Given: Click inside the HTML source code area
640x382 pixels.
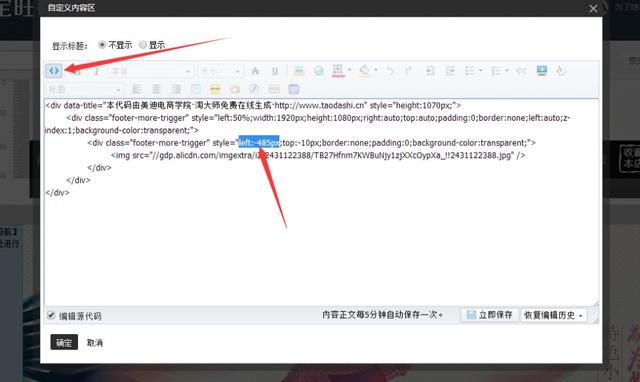Looking at the screenshot, I should [321, 203].
